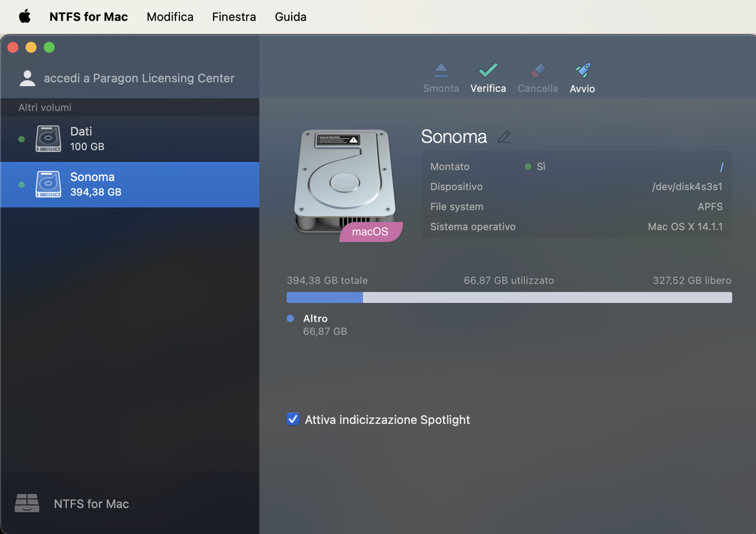Click the Sonoma volume title
Screen dimensions: 756x534
tap(454, 137)
